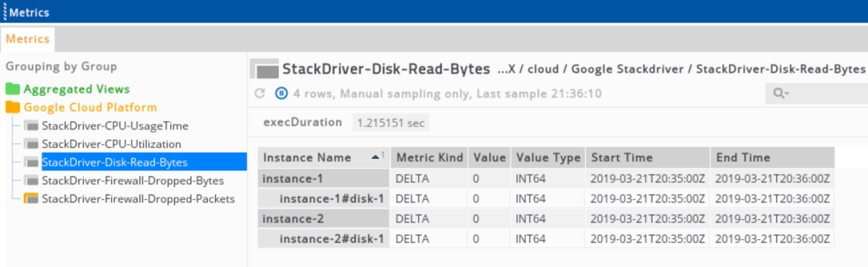Click the StackDriver-Disk-Read-Bytes tree icon

pos(31,163)
